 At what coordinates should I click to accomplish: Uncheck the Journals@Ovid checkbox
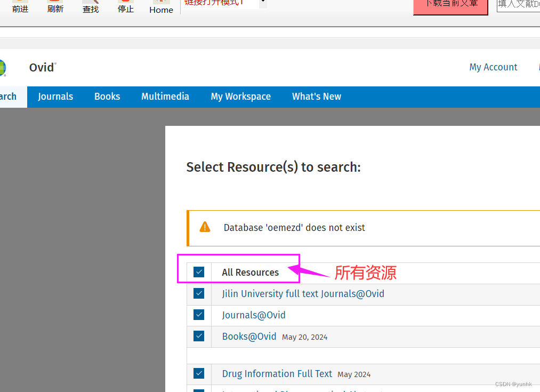(x=199, y=315)
